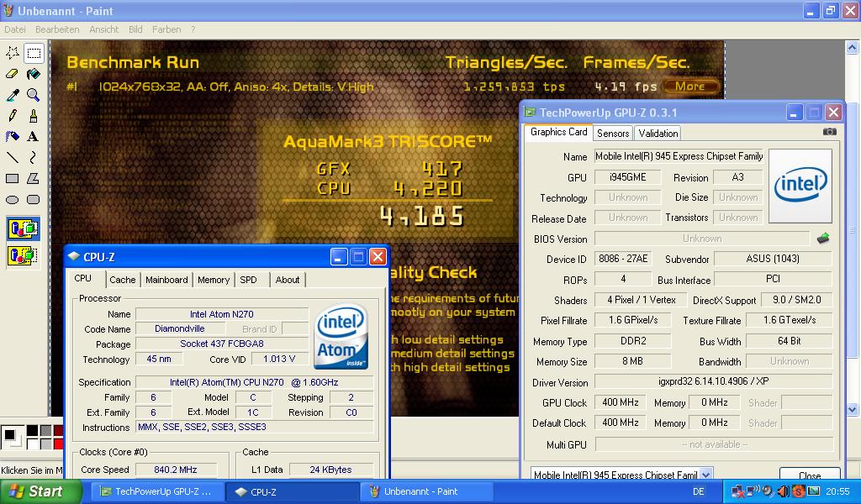Open the Memory tab in CPU-Z
The height and width of the screenshot is (504, 861).
point(214,280)
